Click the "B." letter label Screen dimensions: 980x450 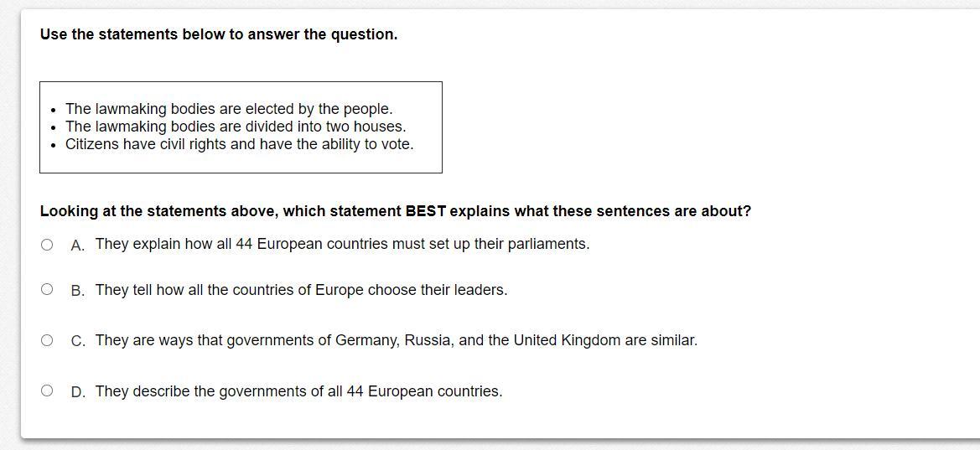coord(78,292)
